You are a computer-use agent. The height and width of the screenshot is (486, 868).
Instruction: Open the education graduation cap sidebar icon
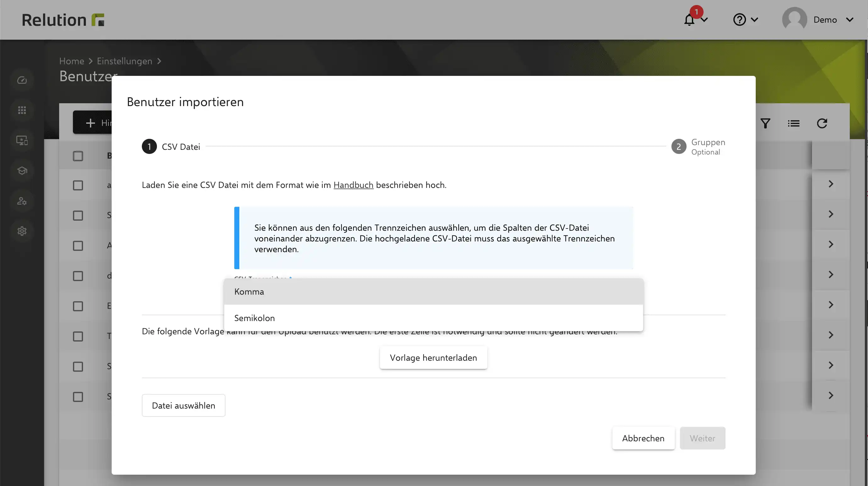point(22,171)
